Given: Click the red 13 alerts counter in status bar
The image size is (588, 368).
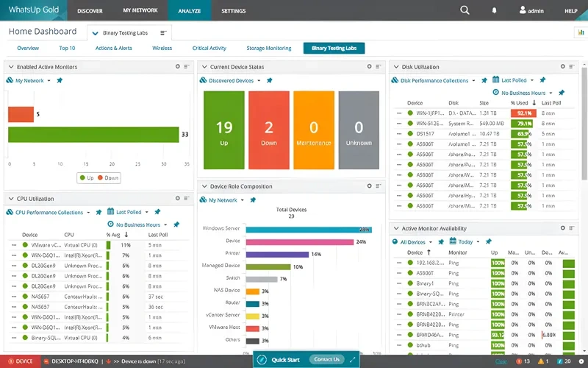Looking at the screenshot, I should 523,361.
